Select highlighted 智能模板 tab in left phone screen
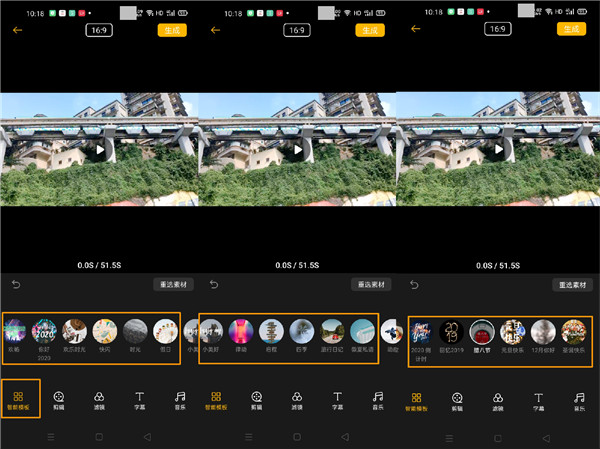Screen dimensions: 600x449 pyautogui.click(x=18, y=400)
